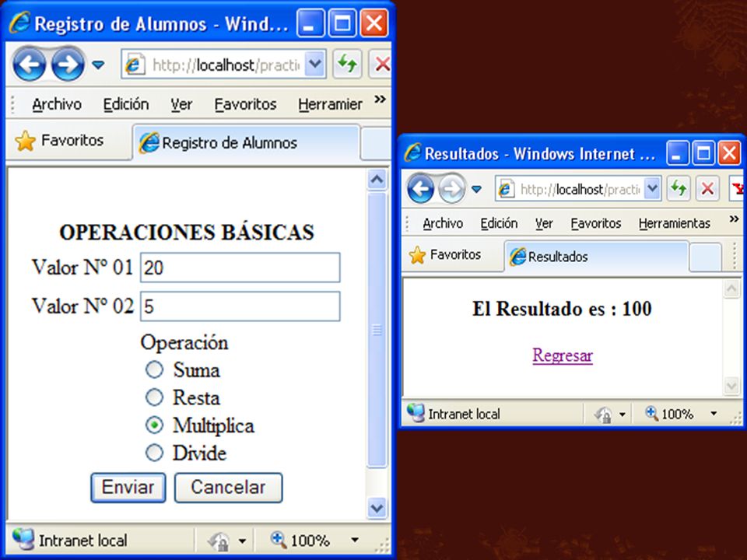Image resolution: width=747 pixels, height=560 pixels.
Task: Click scroll down arrow in Resultados window
Action: (x=731, y=385)
